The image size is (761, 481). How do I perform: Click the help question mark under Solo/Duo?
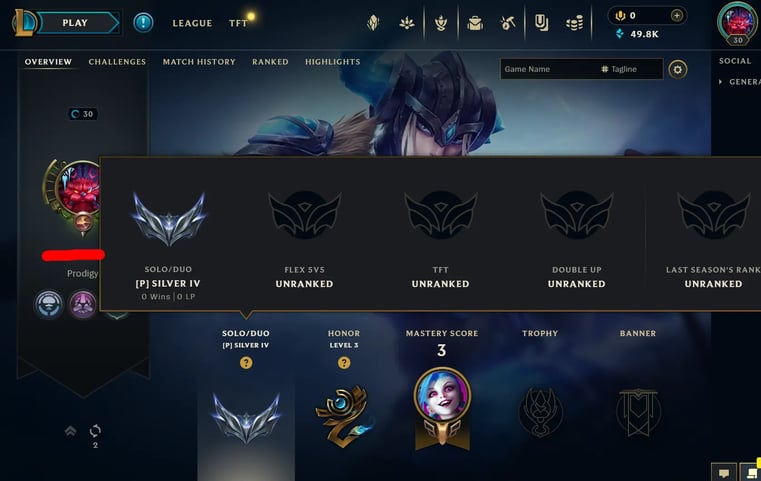pos(246,363)
